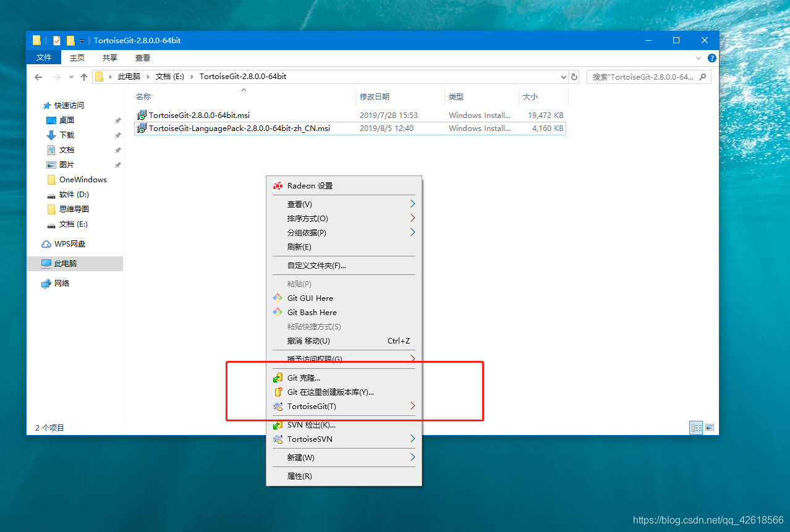
Task: Select 文档 (E:) drive in sidebar
Action: 73,224
